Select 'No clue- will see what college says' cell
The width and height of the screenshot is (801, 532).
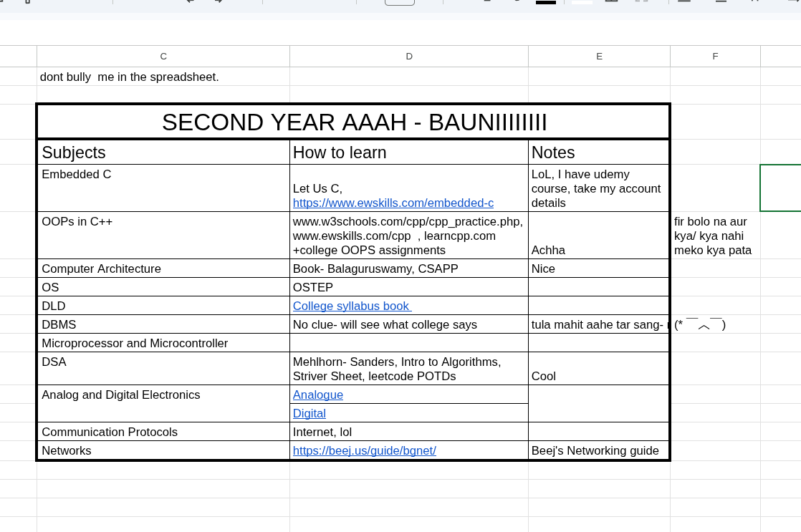pos(409,324)
